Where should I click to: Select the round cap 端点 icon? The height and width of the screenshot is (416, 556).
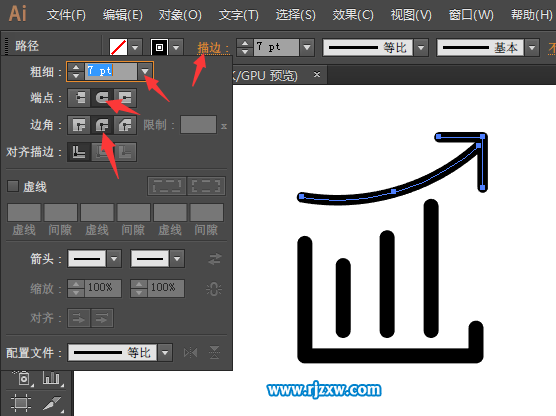[102, 98]
